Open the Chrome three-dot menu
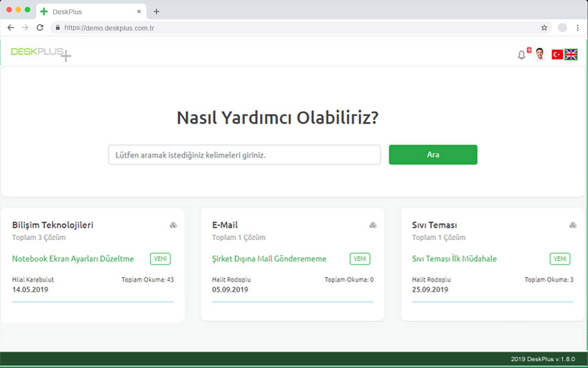The height and width of the screenshot is (368, 588). click(578, 28)
